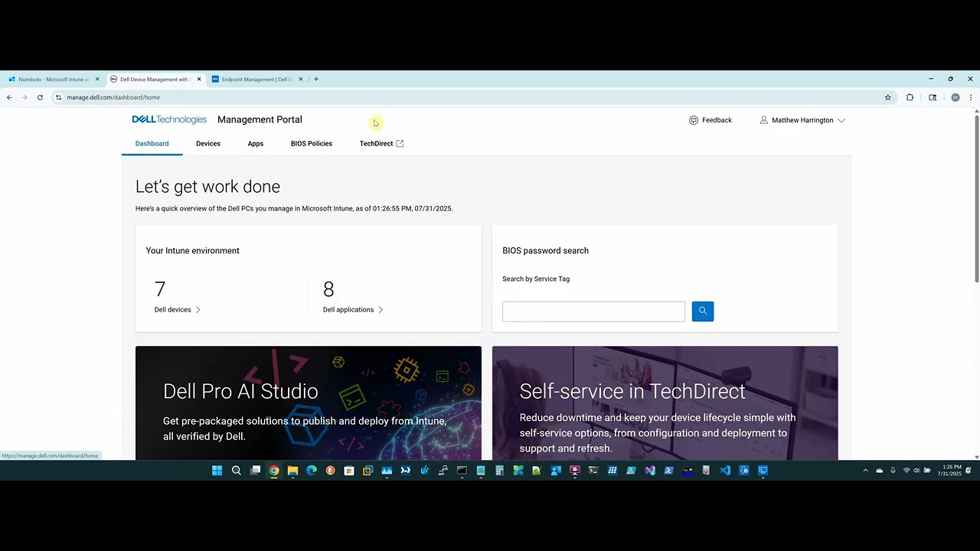This screenshot has width=980, height=551.
Task: Open Visual Studio Code from the taskbar
Action: pos(725,471)
